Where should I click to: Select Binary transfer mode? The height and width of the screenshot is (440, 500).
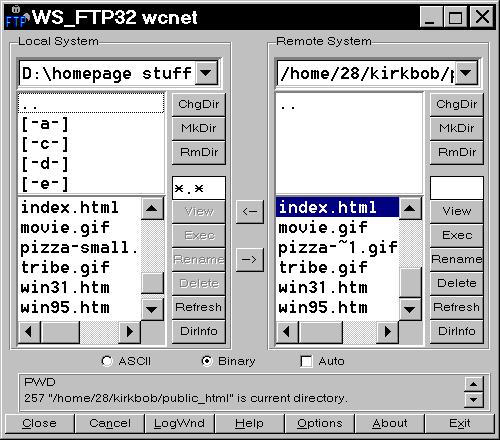pyautogui.click(x=207, y=361)
